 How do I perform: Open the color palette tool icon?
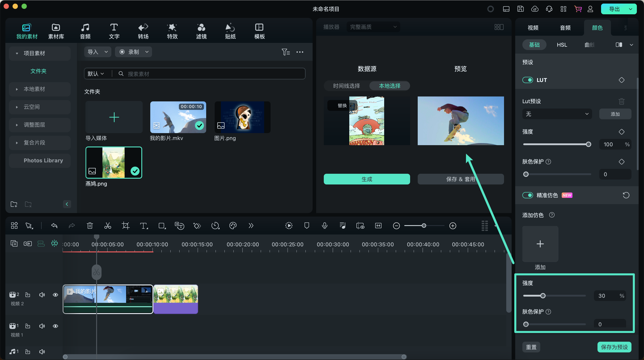(233, 226)
